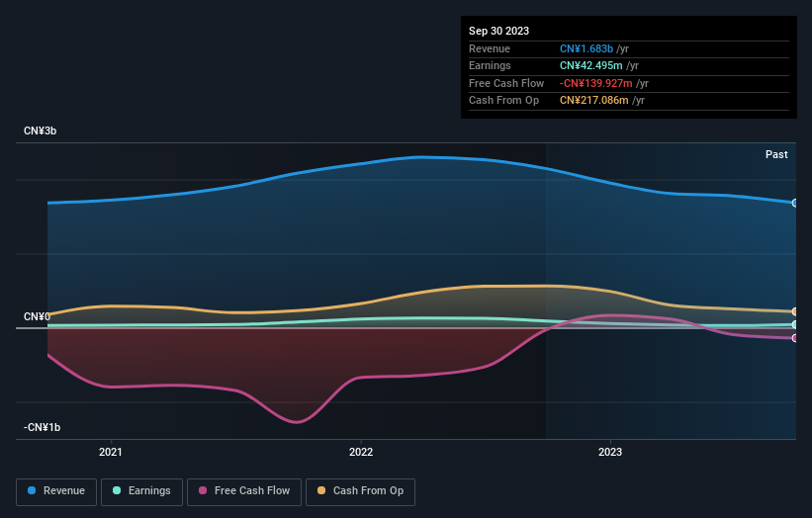
Task: Click the Past label on chart
Action: (x=776, y=154)
